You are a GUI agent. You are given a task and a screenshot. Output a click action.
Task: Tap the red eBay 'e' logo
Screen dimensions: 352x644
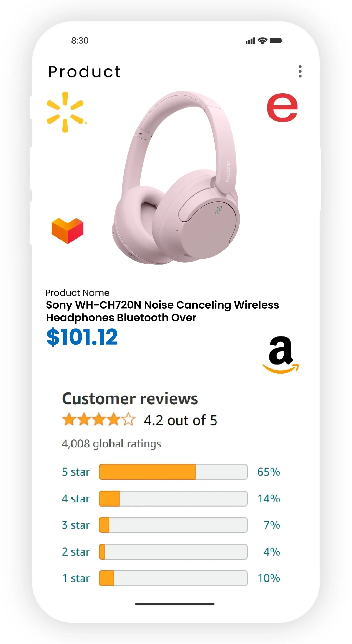282,108
